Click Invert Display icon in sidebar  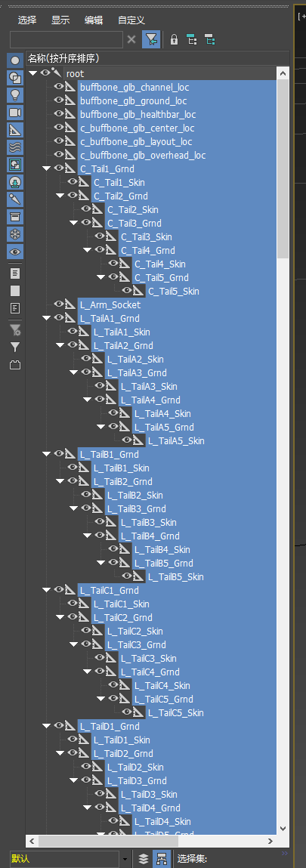pos(15,308)
